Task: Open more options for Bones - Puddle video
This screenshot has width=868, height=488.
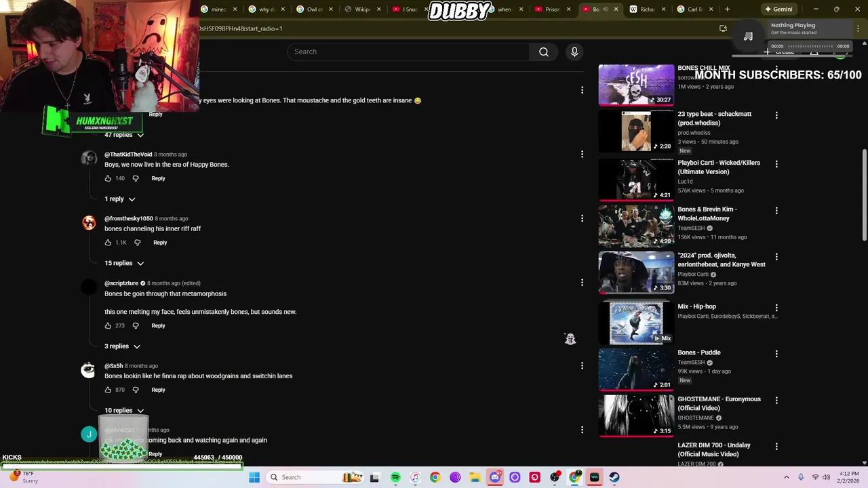Action: click(776, 354)
